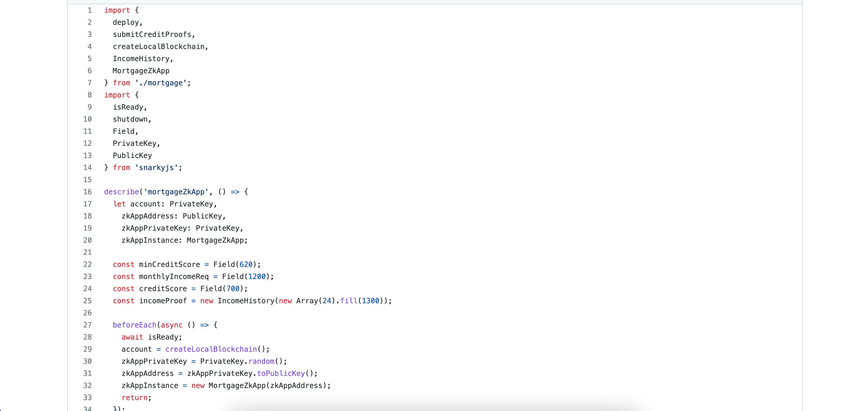This screenshot has height=411, width=868.
Task: Click 'submitCreditProofs,' import name
Action: 154,35
